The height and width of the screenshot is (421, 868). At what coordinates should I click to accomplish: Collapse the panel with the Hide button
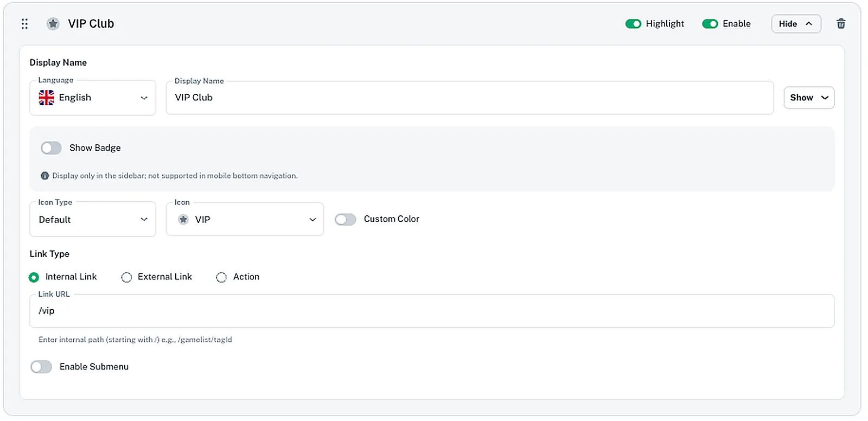(x=796, y=24)
